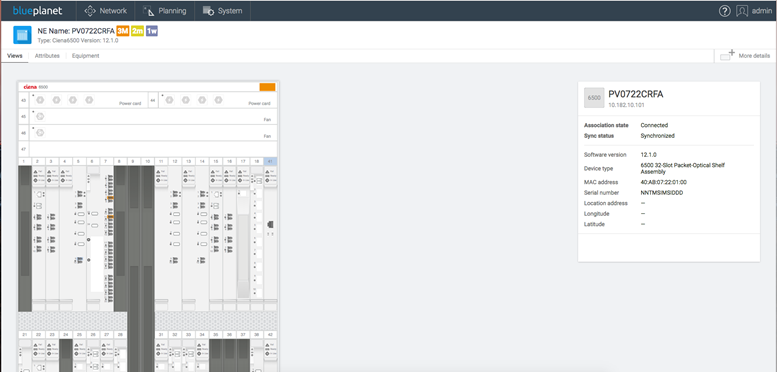The width and height of the screenshot is (777, 372).
Task: Click the orange 3M major alarms badge
Action: point(123,31)
